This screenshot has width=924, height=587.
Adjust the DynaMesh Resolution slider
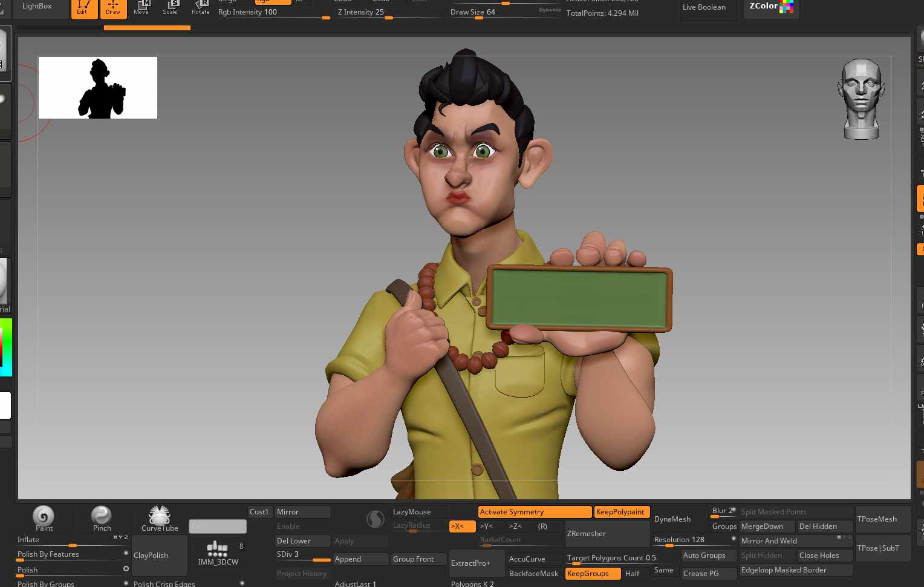694,541
